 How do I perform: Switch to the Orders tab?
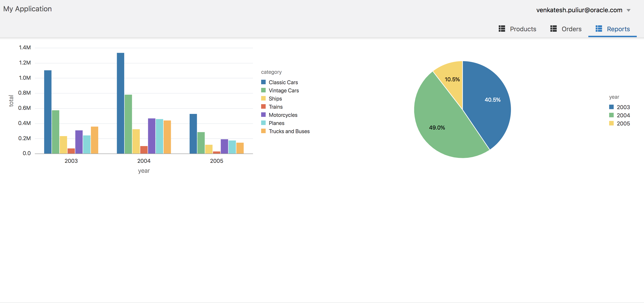[566, 29]
